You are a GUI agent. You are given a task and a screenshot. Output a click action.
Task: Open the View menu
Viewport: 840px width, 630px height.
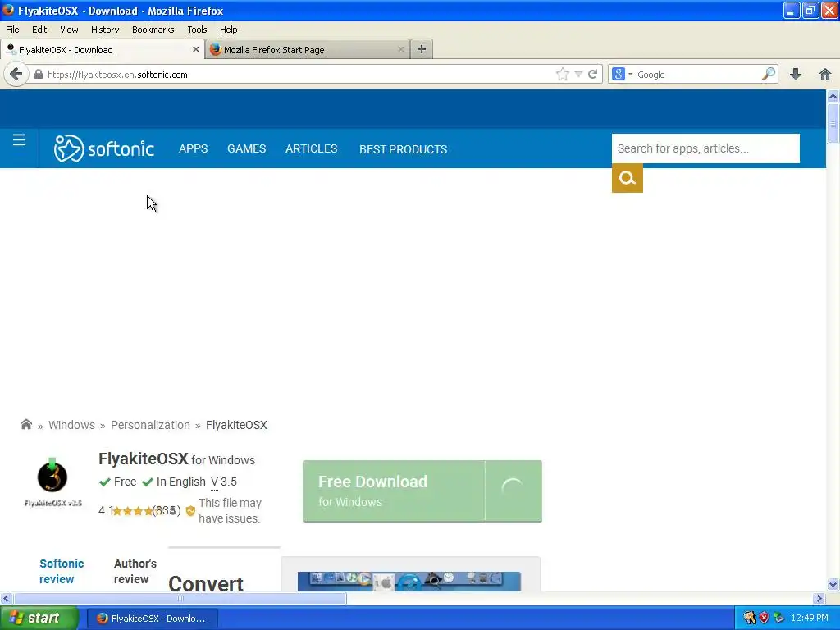coord(69,30)
